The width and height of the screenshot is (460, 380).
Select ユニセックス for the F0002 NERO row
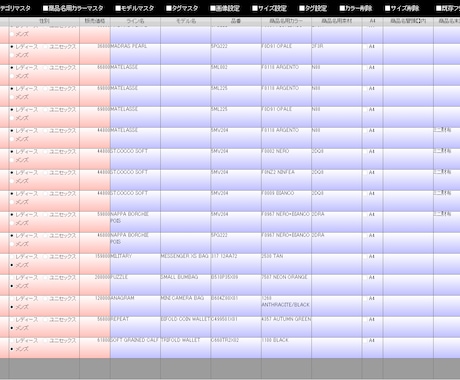pos(46,152)
